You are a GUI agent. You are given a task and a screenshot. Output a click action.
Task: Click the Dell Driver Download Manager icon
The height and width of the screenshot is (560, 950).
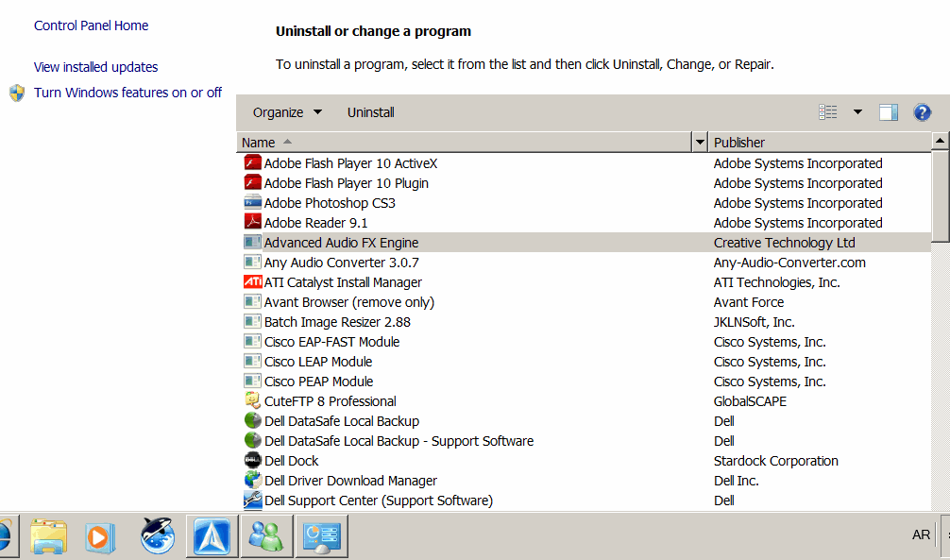point(253,480)
